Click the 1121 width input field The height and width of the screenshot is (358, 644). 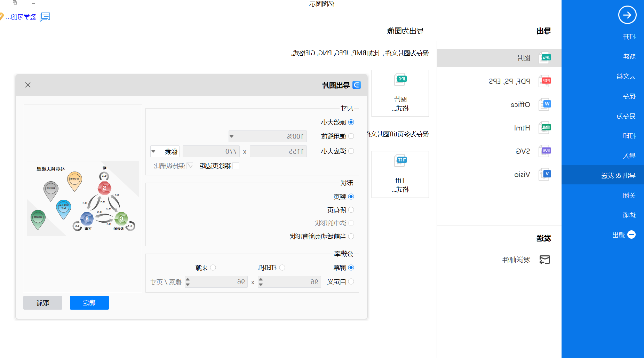[x=278, y=151]
